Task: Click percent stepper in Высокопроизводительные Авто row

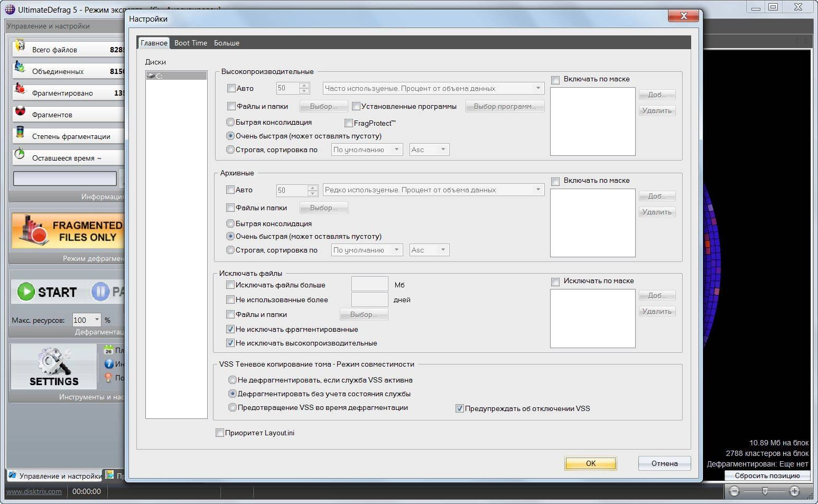Action: click(304, 88)
